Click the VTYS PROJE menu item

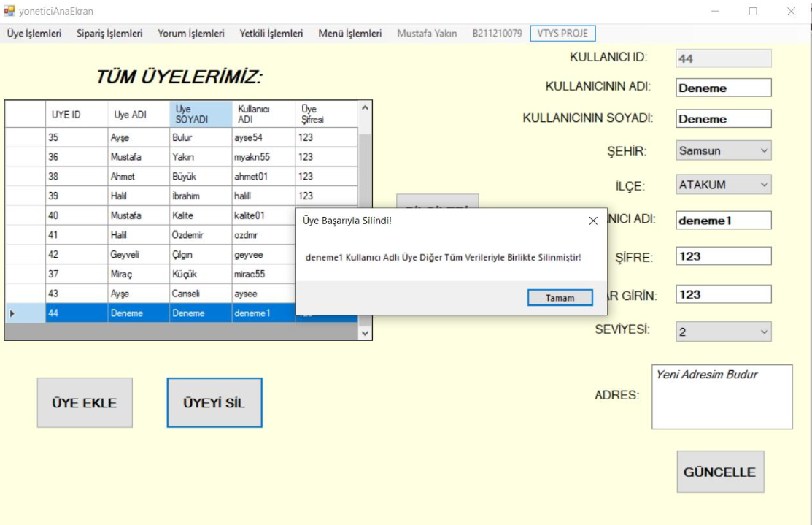pos(562,34)
